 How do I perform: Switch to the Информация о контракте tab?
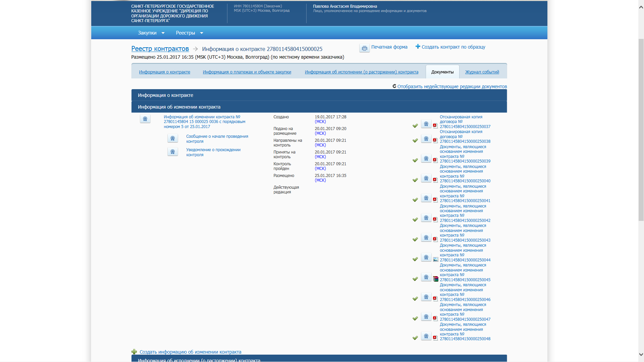[164, 72]
